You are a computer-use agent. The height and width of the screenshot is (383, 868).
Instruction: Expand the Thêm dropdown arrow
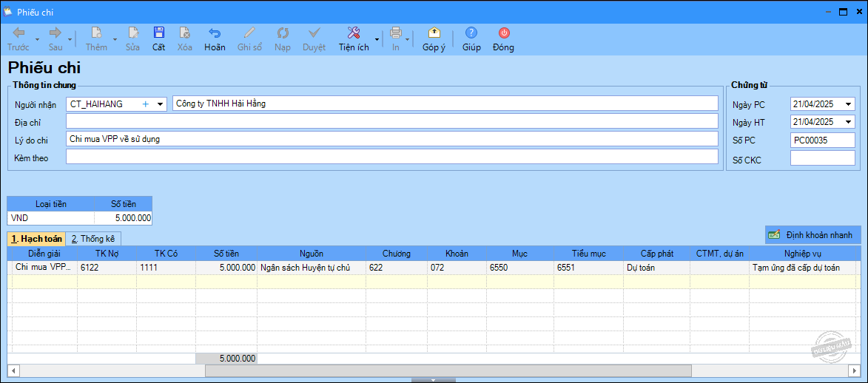coord(115,40)
